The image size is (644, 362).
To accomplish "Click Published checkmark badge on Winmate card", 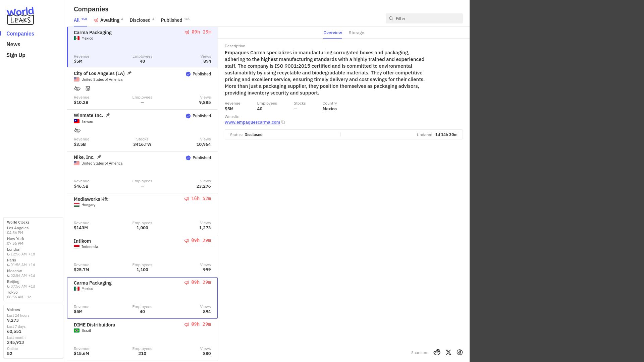I will coord(188,116).
